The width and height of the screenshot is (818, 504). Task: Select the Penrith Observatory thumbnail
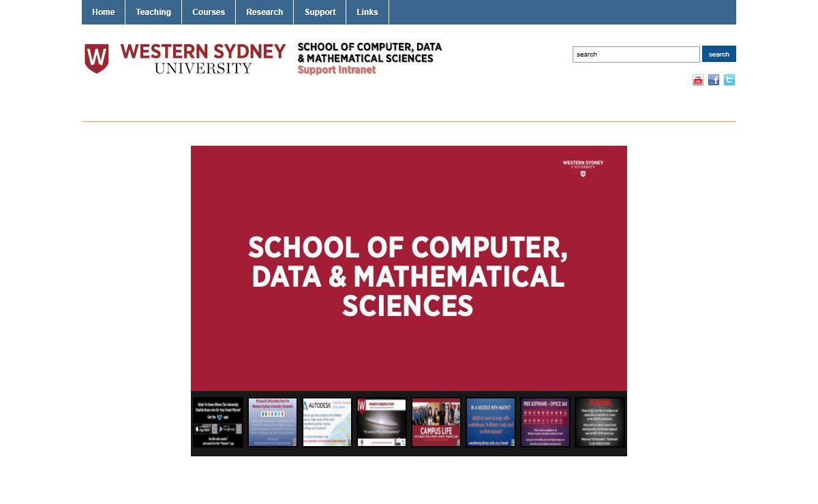(x=382, y=422)
